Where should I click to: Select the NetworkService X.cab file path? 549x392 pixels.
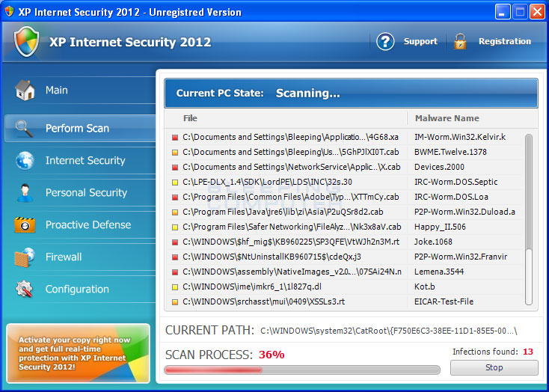pyautogui.click(x=291, y=168)
